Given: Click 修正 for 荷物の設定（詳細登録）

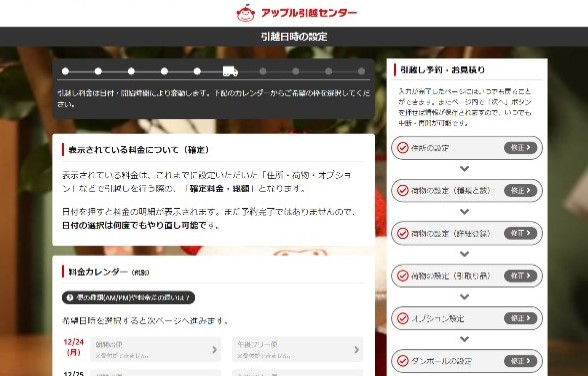Looking at the screenshot, I should coord(520,233).
